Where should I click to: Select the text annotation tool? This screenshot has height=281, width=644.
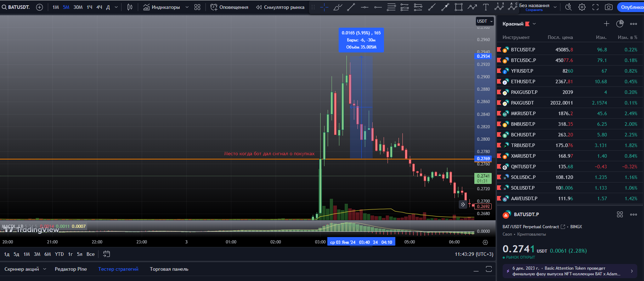(486, 7)
